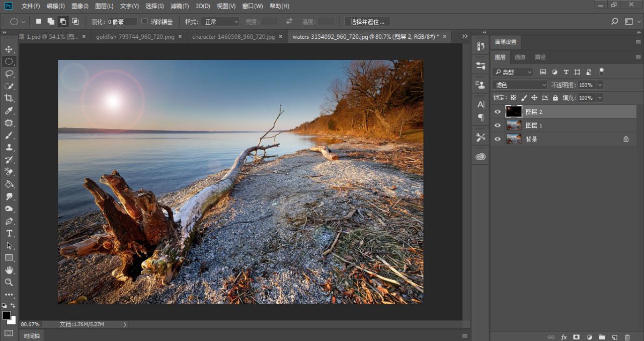Toggle visibility of 背景 layer
Screen dimensions: 644x341
point(498,139)
